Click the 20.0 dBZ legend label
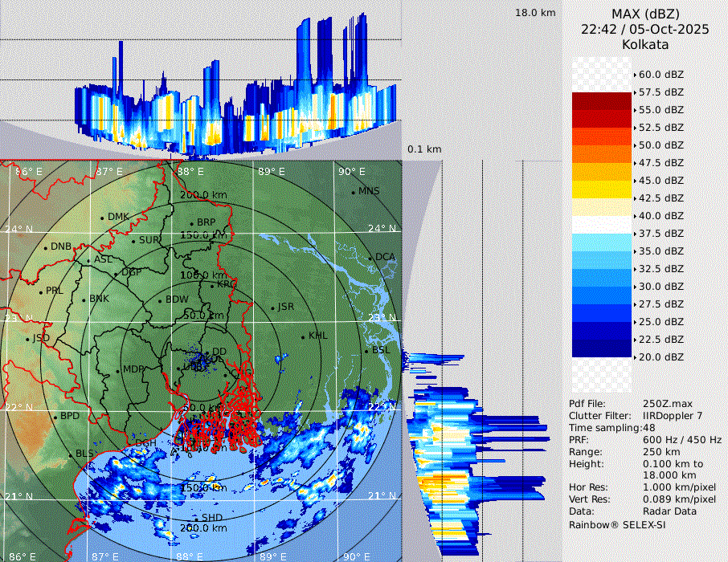 pos(661,357)
